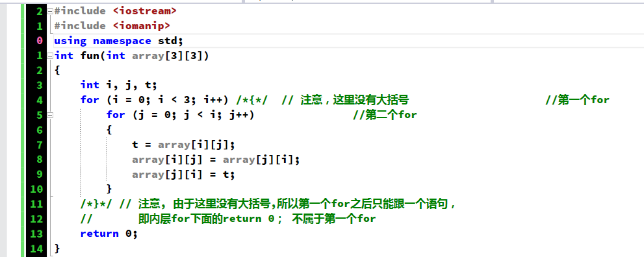The height and width of the screenshot is (257, 644).
Task: Click the comment '// 注意，这里没有大括号'
Action: pos(345,100)
